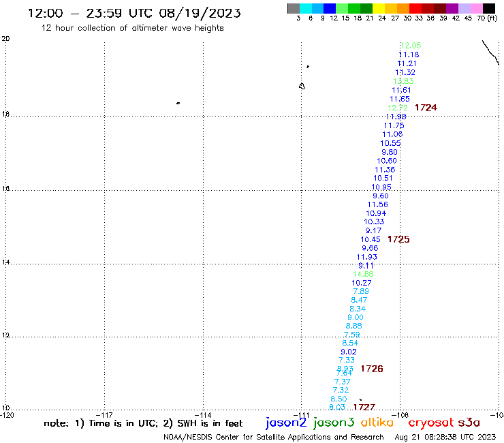504x443 pixels.
Task: Select the pass number 1727 label
Action: coord(364,407)
